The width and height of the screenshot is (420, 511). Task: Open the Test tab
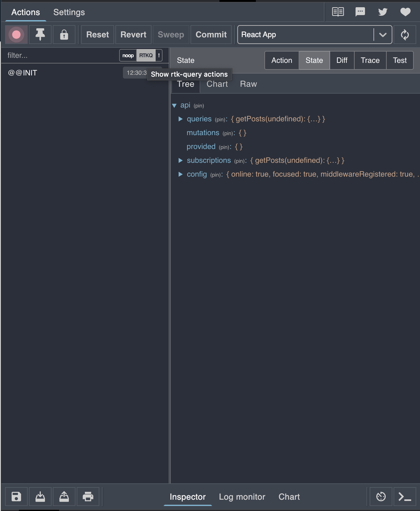(400, 60)
